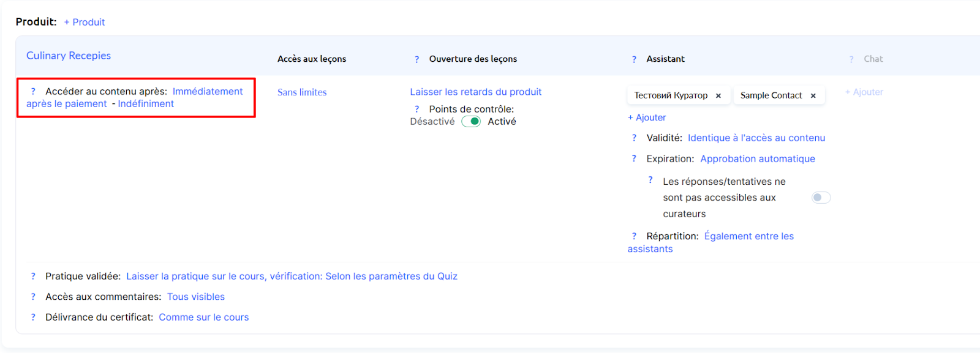Remove Sample Contact assistant tag
The height and width of the screenshot is (353, 980).
813,95
